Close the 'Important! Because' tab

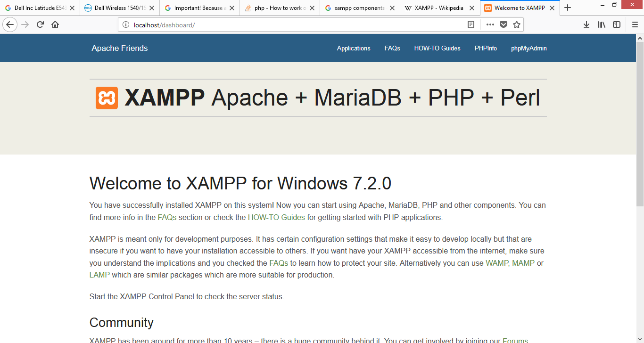click(x=232, y=8)
